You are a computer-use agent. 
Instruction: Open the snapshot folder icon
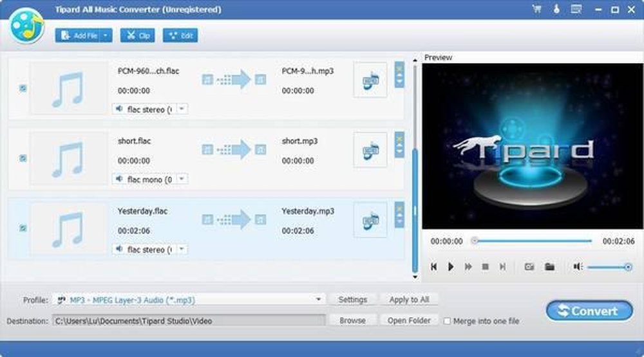[x=549, y=267]
